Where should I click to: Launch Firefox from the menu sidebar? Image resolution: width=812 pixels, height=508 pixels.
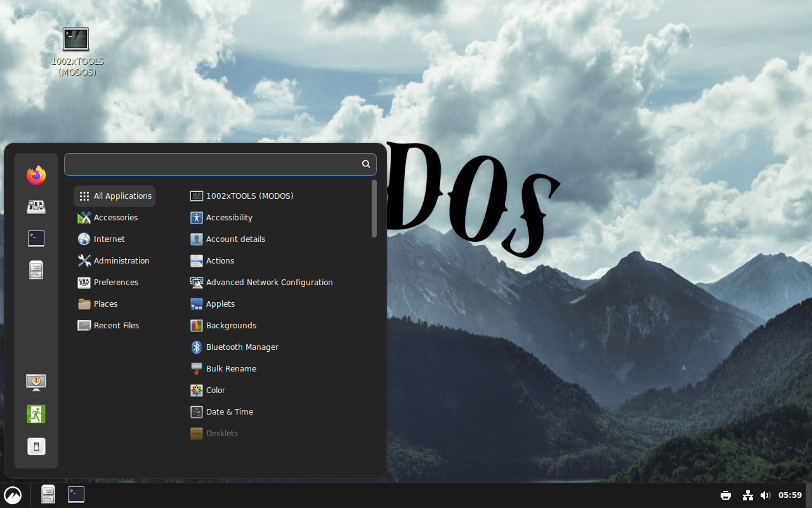[36, 175]
